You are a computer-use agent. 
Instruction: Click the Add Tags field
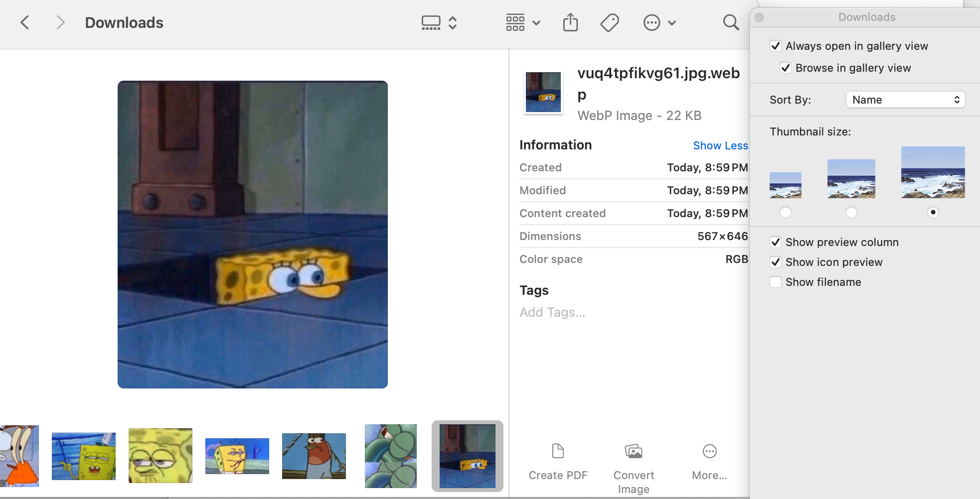552,312
